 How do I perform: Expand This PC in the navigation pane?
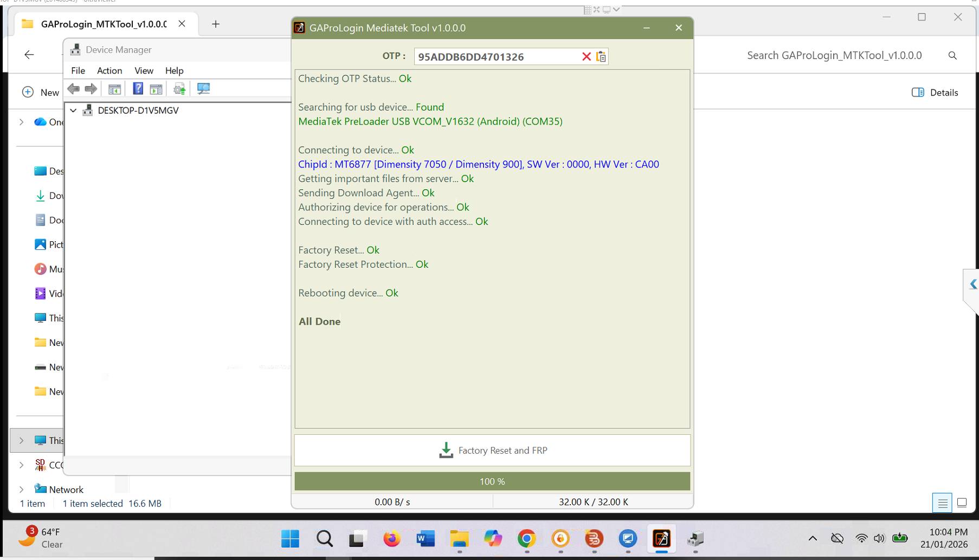pos(22,441)
